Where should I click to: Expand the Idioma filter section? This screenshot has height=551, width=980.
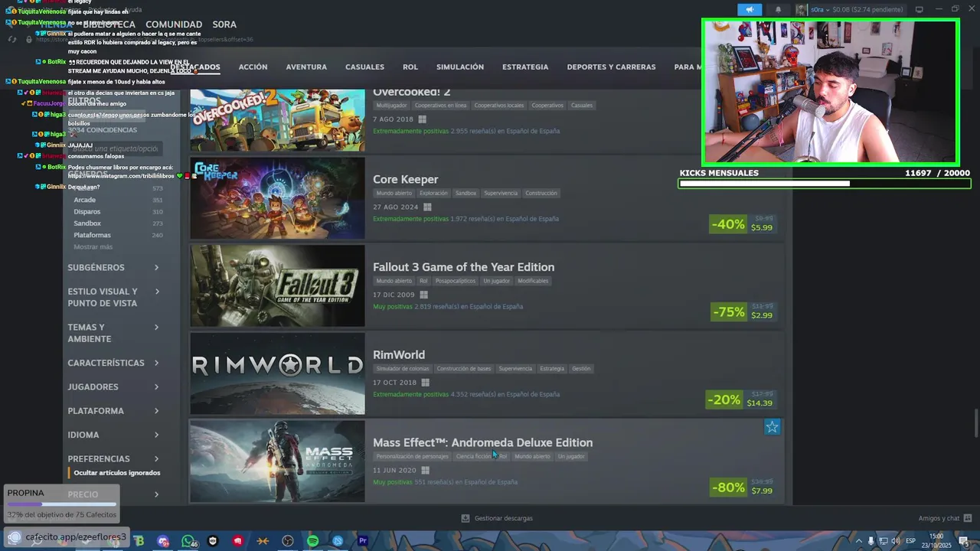click(x=113, y=435)
